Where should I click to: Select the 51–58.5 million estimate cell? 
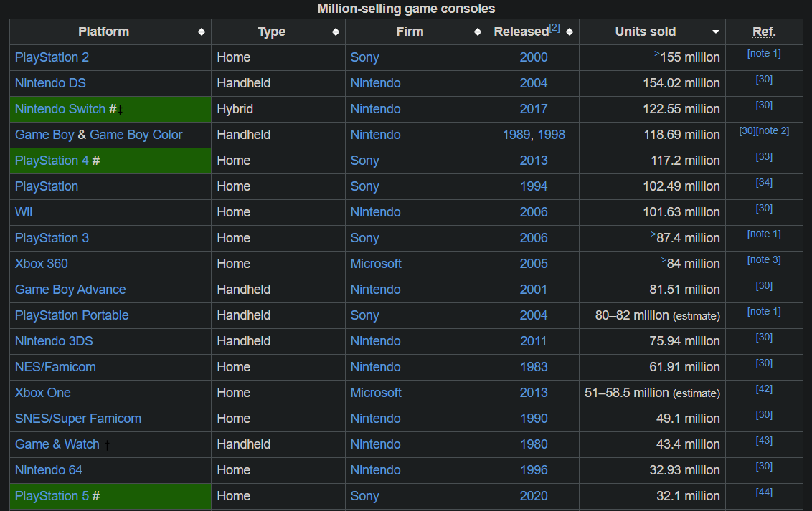coord(653,393)
